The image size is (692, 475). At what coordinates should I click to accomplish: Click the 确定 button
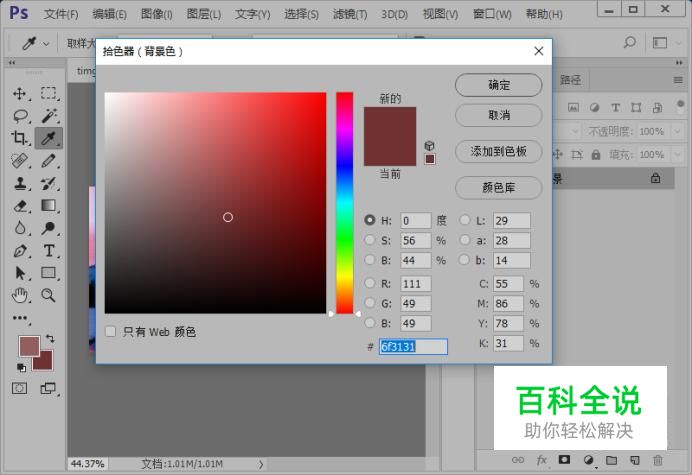499,85
